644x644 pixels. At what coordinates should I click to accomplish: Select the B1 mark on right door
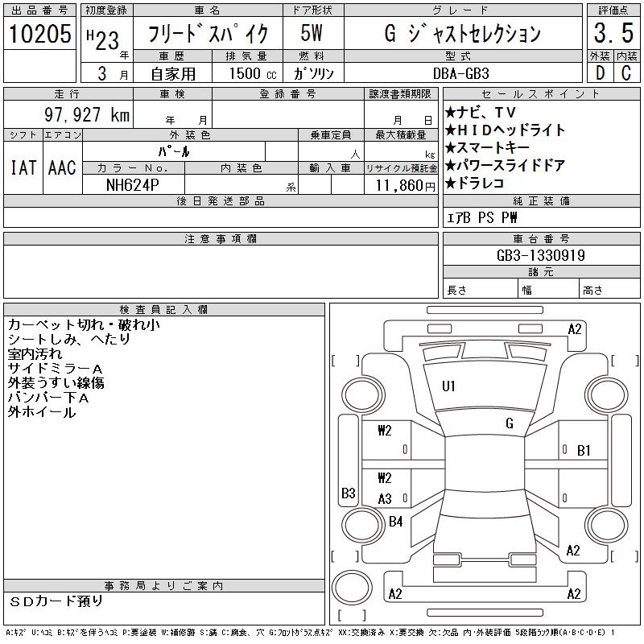point(584,451)
